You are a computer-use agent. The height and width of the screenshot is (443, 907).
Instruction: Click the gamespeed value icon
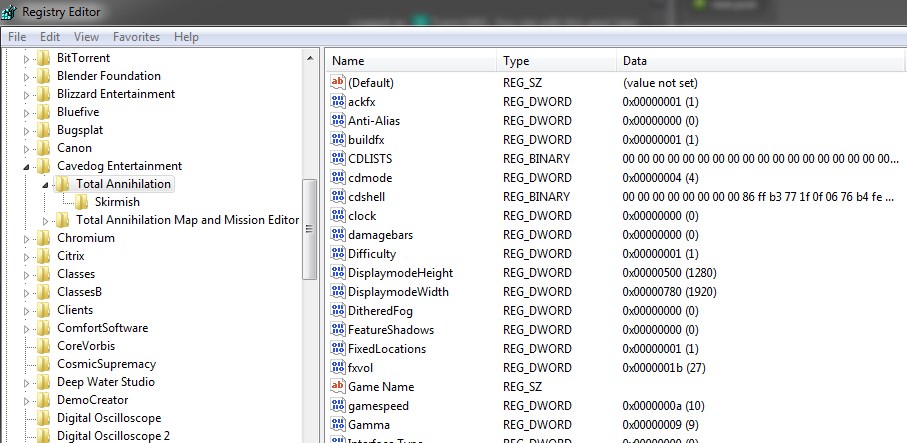pos(337,405)
